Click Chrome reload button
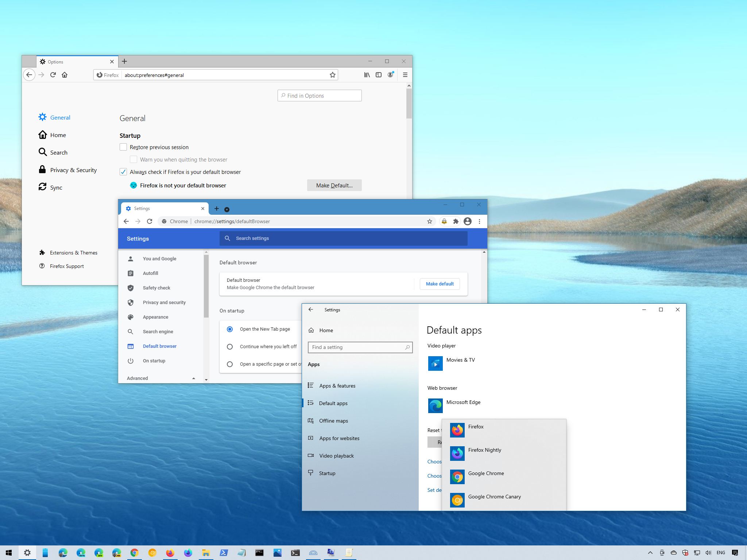The image size is (747, 560). (x=149, y=221)
